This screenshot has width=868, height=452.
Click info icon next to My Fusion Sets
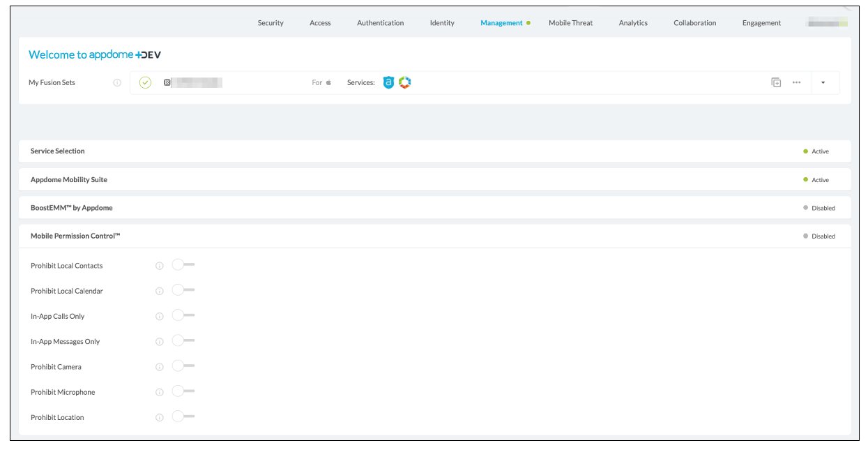(x=117, y=82)
